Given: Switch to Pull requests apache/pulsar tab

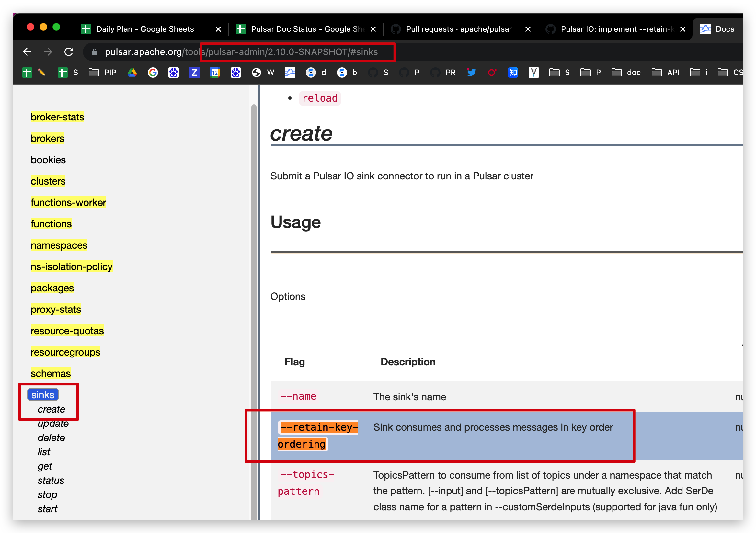Looking at the screenshot, I should 458,29.
